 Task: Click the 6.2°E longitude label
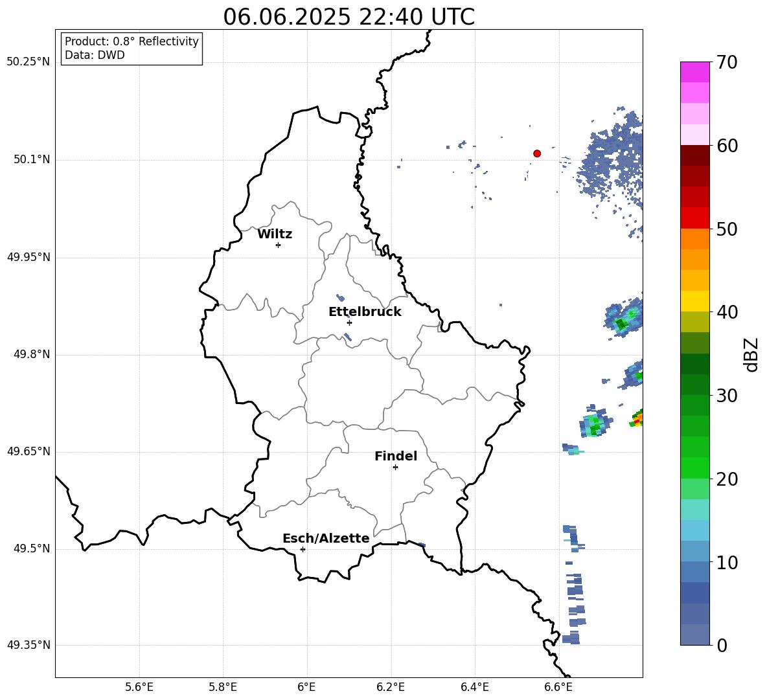point(391,687)
